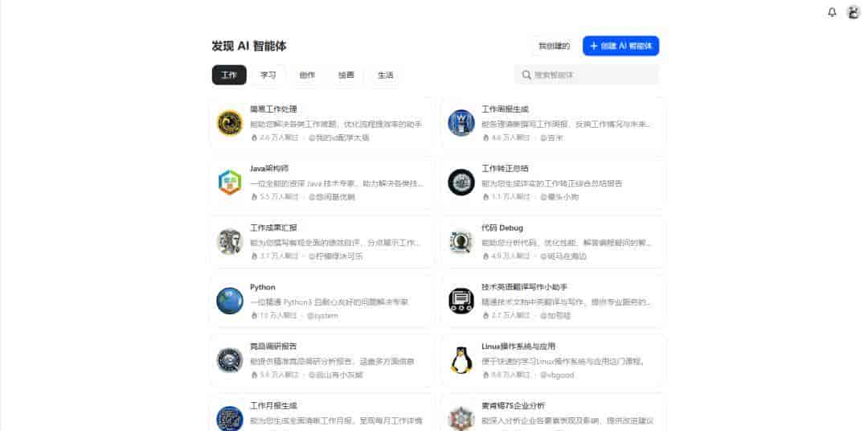Click the fire icon under Java架构师
Viewport: 868px width, 431px height.
(254, 197)
